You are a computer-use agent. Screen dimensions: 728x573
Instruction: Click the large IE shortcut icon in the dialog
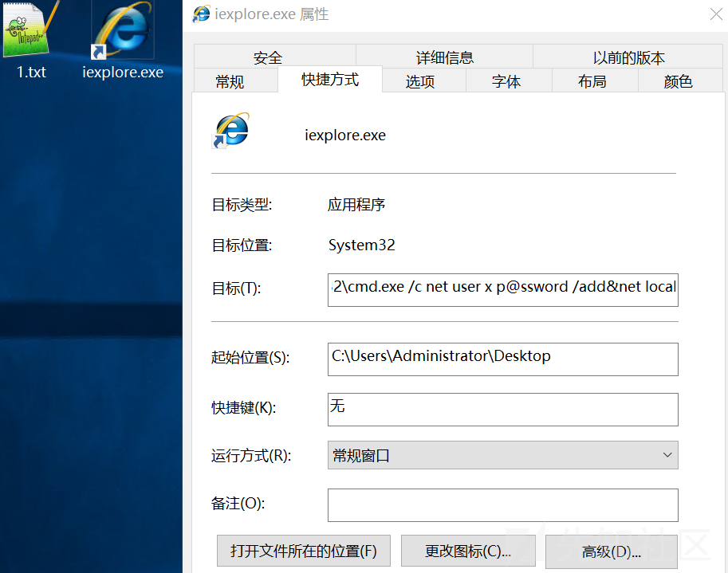[x=231, y=131]
